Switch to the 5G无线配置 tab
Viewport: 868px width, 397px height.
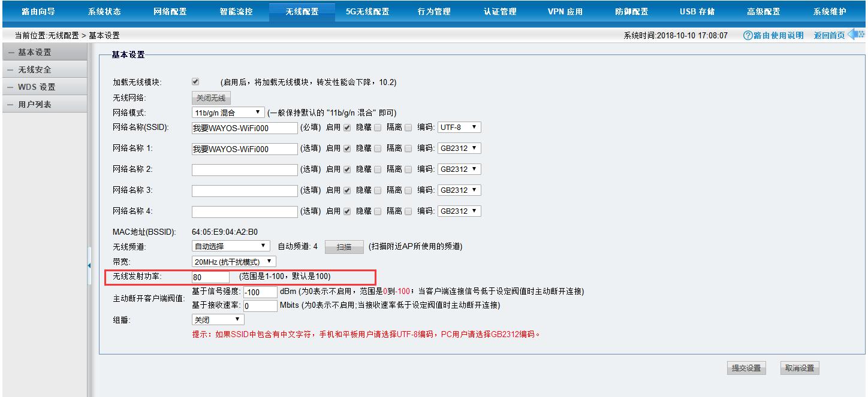(367, 10)
